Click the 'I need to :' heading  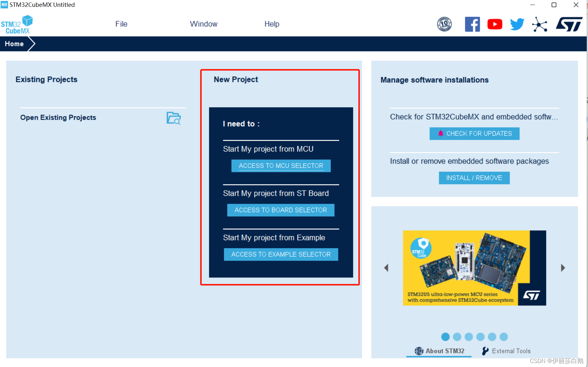pyautogui.click(x=241, y=124)
